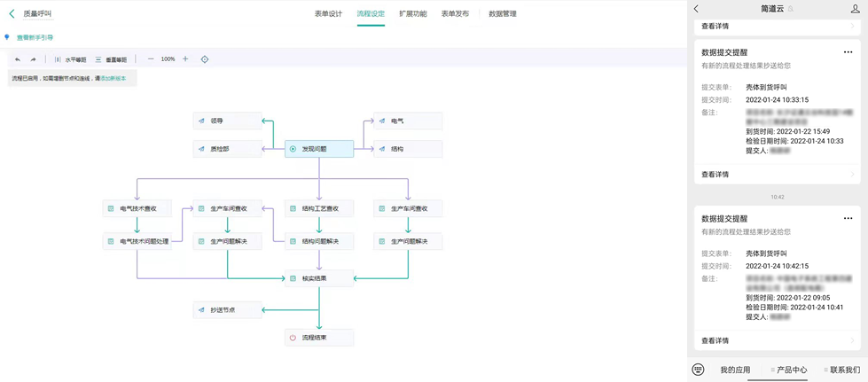The width and height of the screenshot is (868, 382).
Task: Go back using the arrow beside 质量呼叫
Action: pyautogui.click(x=12, y=14)
